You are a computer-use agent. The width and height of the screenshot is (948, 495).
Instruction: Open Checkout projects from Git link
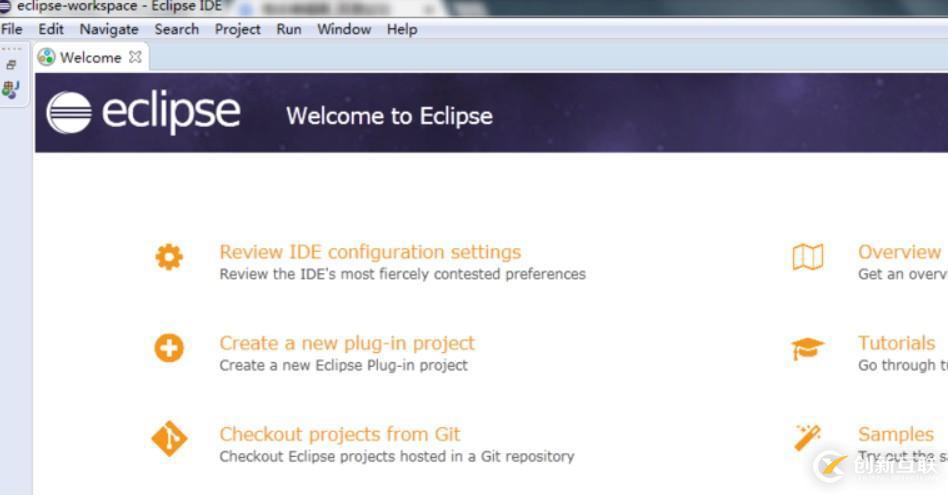(x=340, y=435)
